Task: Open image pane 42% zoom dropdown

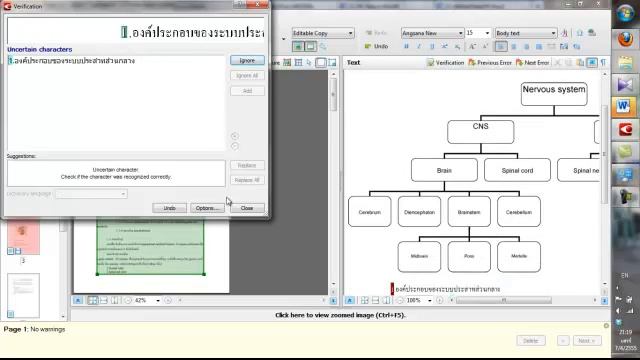Action: click(x=158, y=300)
